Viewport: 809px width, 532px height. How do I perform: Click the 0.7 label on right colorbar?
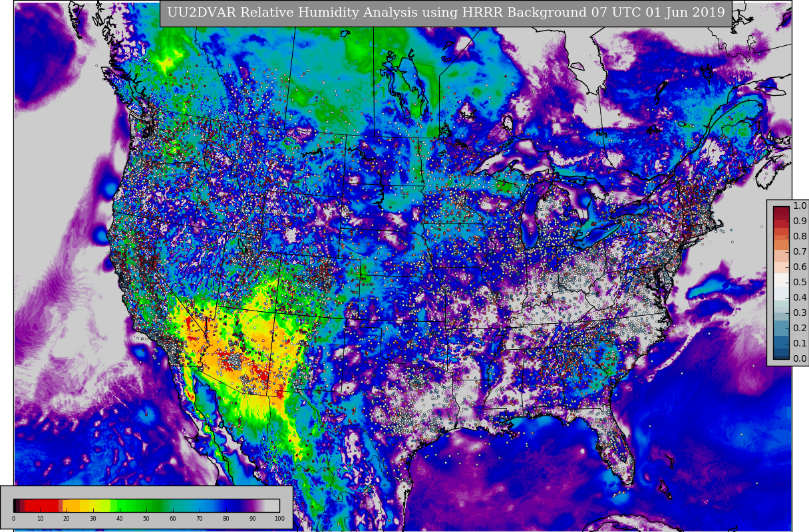point(800,252)
